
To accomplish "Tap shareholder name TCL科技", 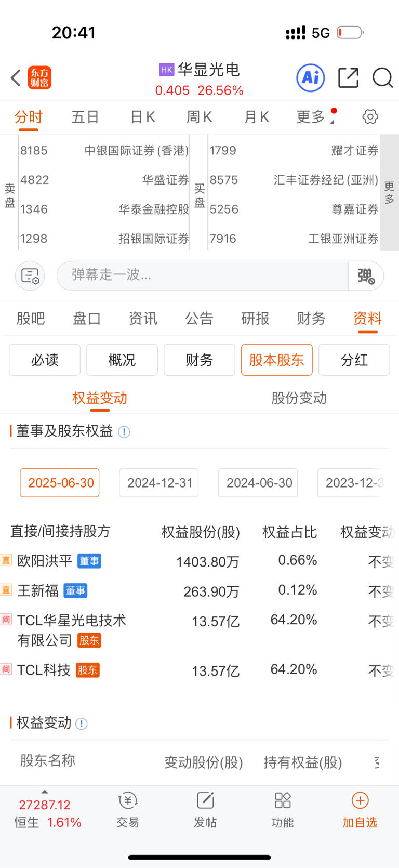I will [44, 670].
